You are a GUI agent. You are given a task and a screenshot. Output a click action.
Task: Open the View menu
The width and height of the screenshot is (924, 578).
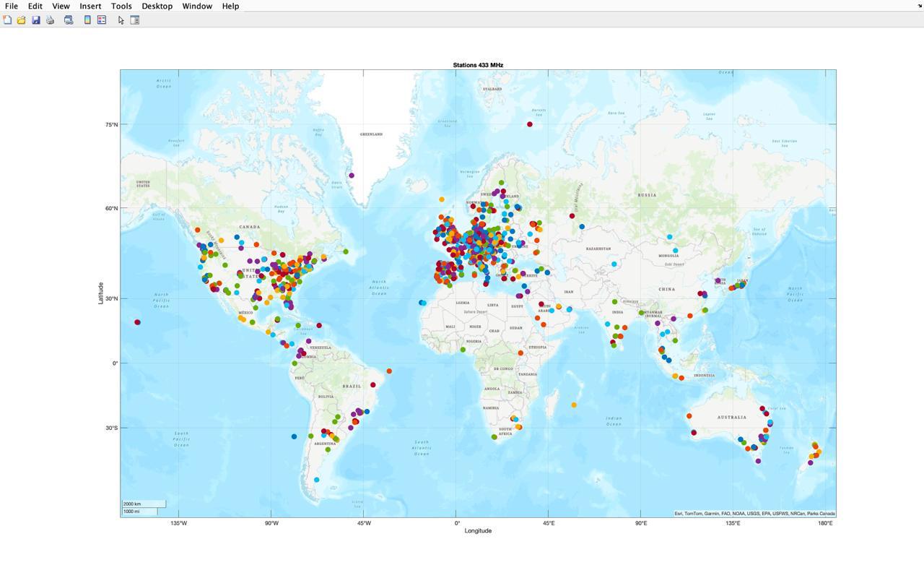[61, 6]
